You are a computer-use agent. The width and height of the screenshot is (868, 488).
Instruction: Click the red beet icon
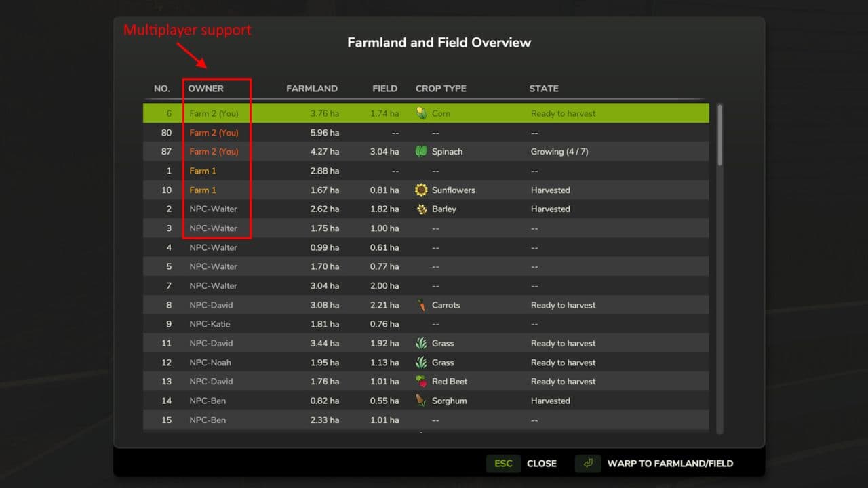coord(421,382)
